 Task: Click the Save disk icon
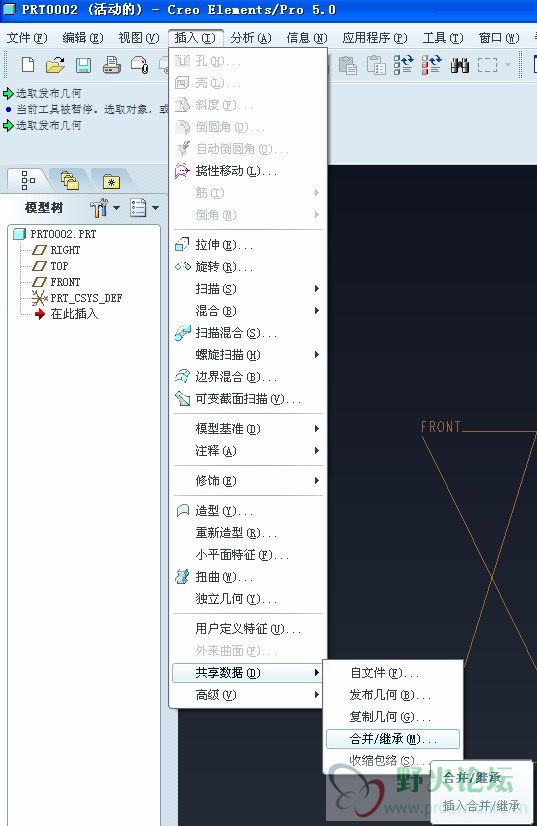[83, 65]
